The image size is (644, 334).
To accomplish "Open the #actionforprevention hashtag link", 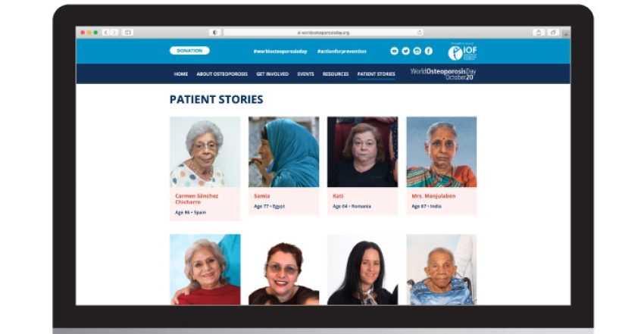I will tap(342, 52).
